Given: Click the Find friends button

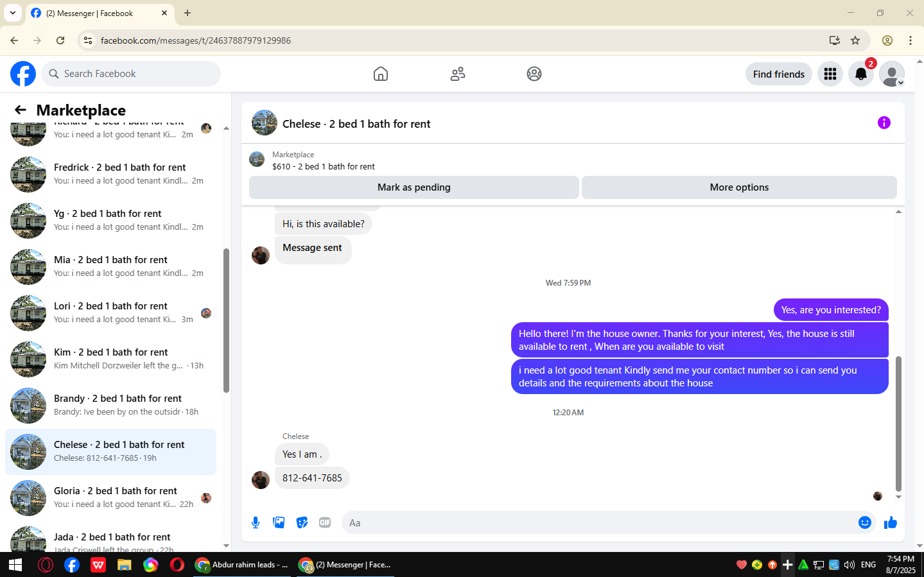Looking at the screenshot, I should [779, 74].
